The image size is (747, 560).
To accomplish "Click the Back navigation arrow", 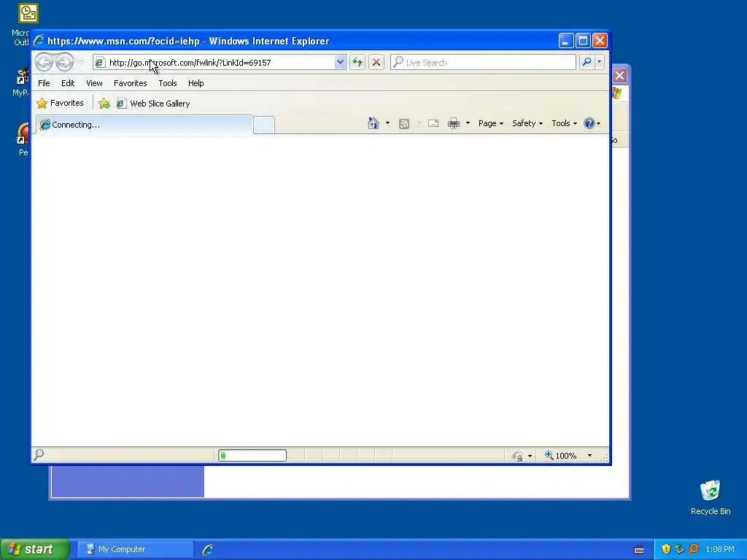I will (44, 62).
